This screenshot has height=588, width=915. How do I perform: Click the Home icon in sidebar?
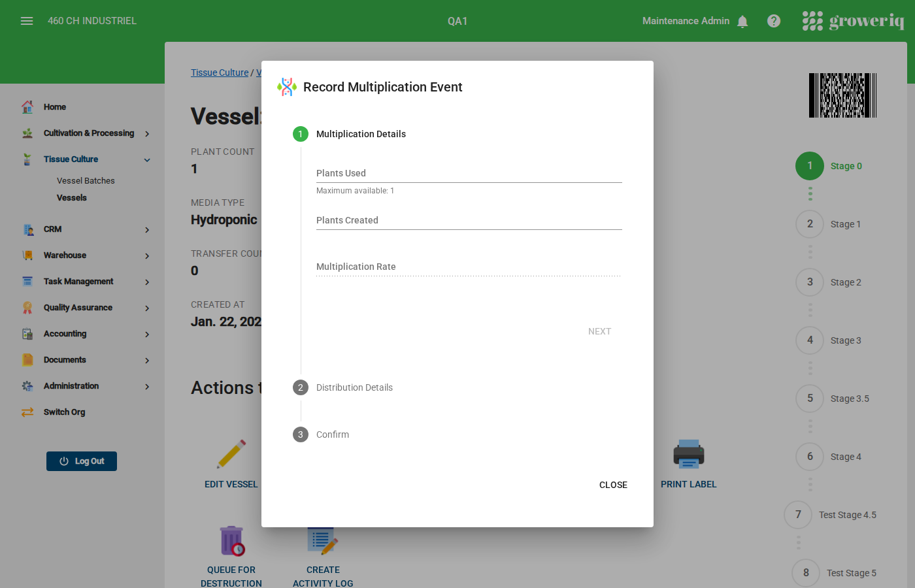tap(27, 107)
